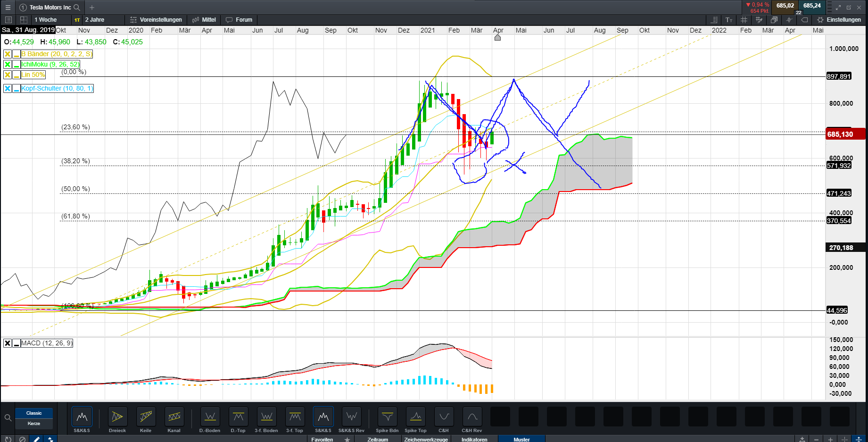Click the stacked windows icon

(x=774, y=20)
